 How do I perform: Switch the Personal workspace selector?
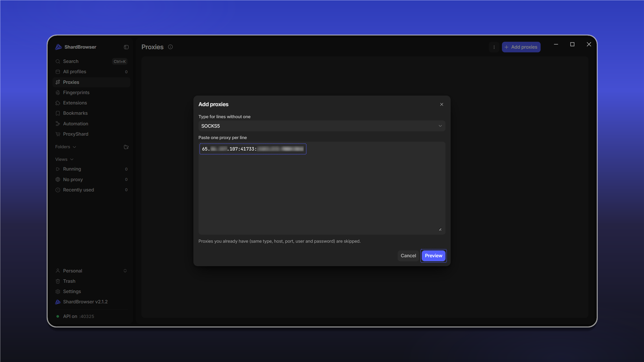click(x=91, y=271)
